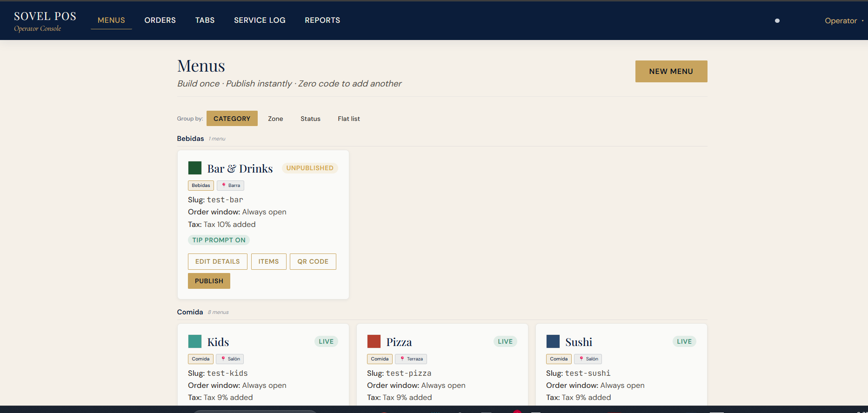Click the LIVE badge on Pizza

(505, 341)
